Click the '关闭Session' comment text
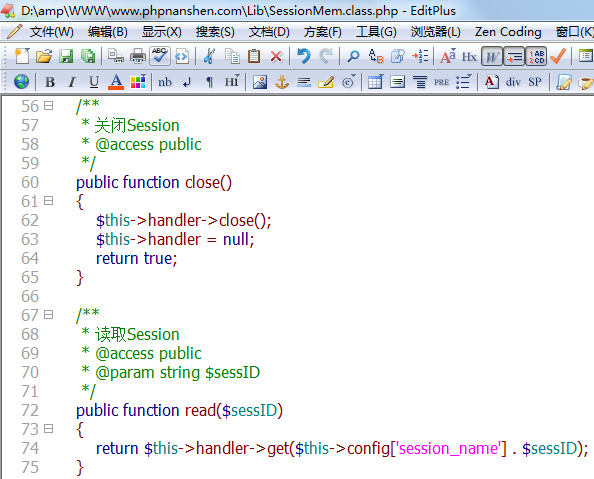This screenshot has width=594, height=479. point(137,125)
